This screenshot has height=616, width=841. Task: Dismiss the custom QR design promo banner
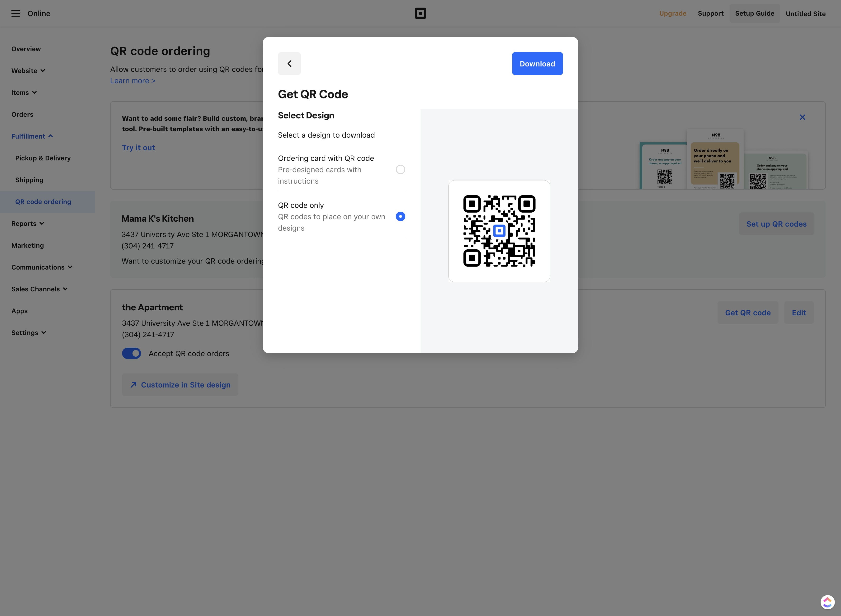coord(803,117)
